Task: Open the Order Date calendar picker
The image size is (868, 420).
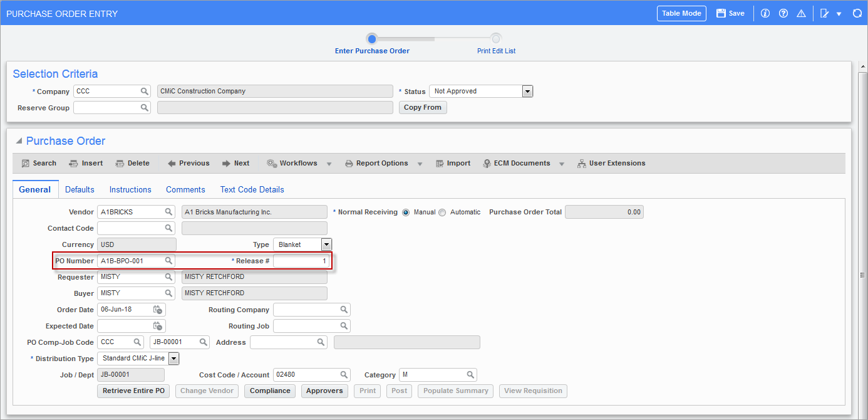Action: click(x=158, y=310)
